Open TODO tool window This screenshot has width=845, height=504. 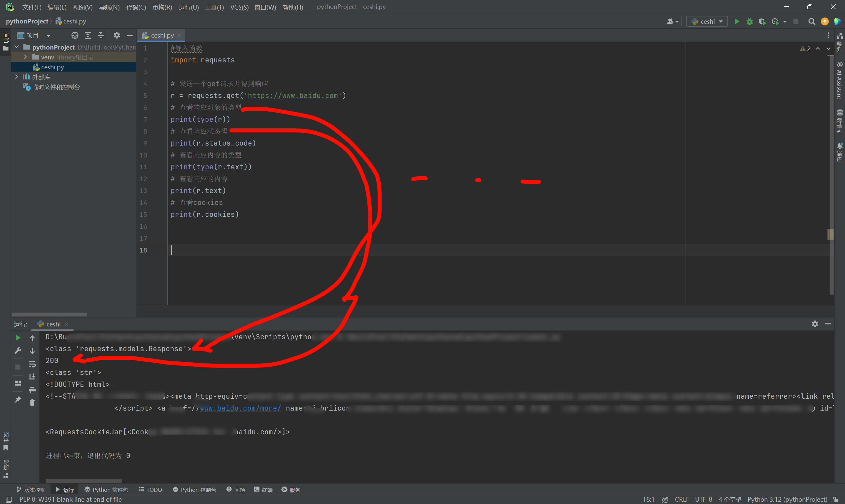point(151,489)
